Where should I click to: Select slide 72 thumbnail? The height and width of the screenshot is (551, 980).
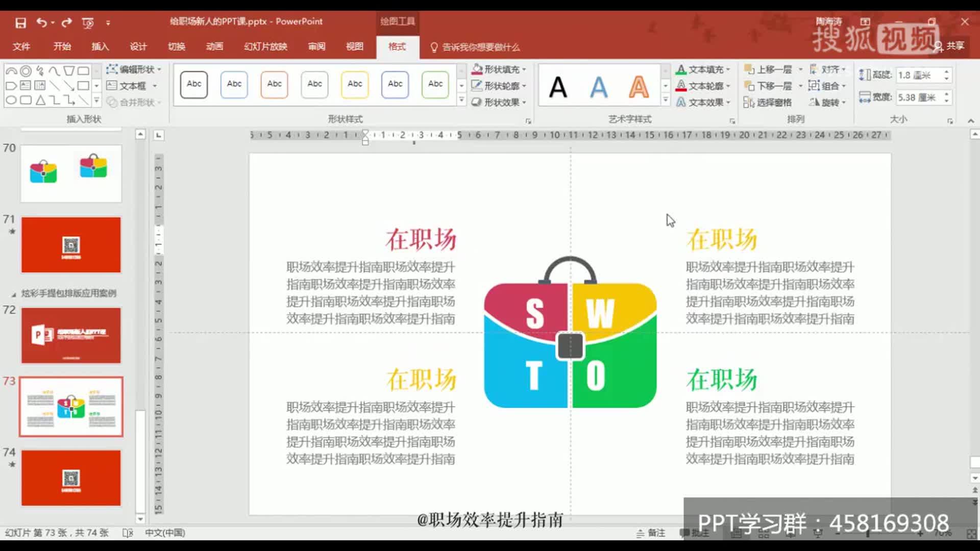pyautogui.click(x=71, y=335)
